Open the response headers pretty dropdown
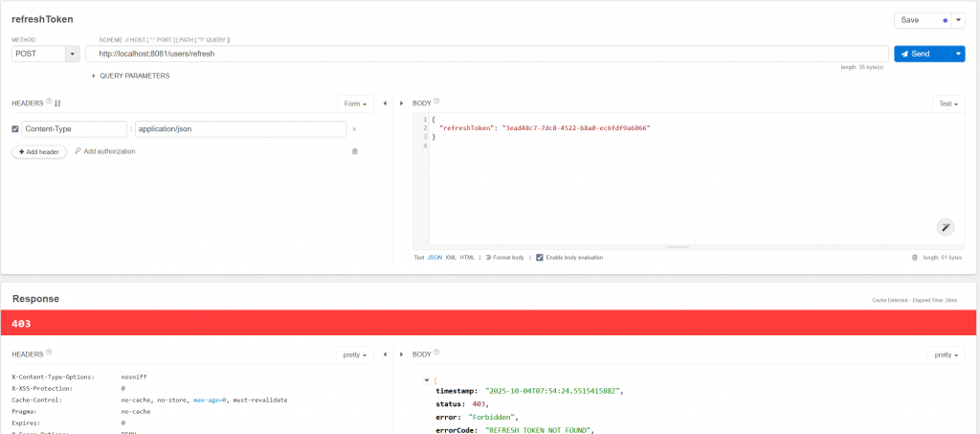 (x=355, y=354)
